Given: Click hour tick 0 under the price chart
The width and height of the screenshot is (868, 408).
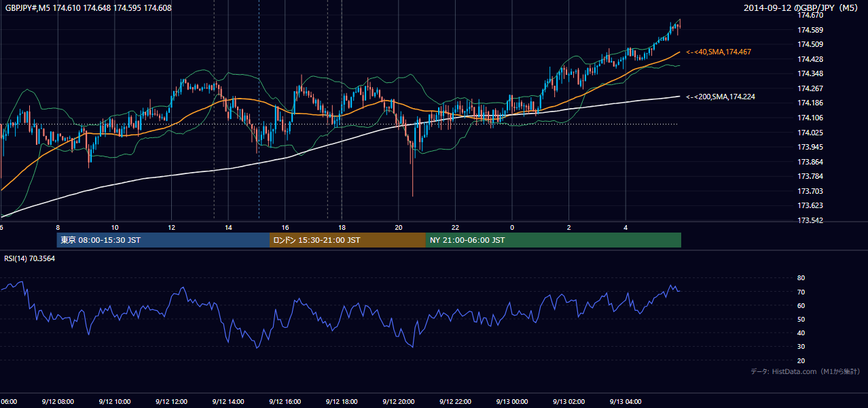Looking at the screenshot, I should [x=512, y=227].
